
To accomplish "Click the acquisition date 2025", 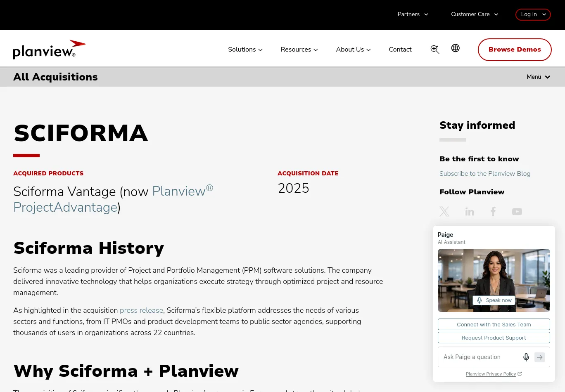I will point(293,188).
